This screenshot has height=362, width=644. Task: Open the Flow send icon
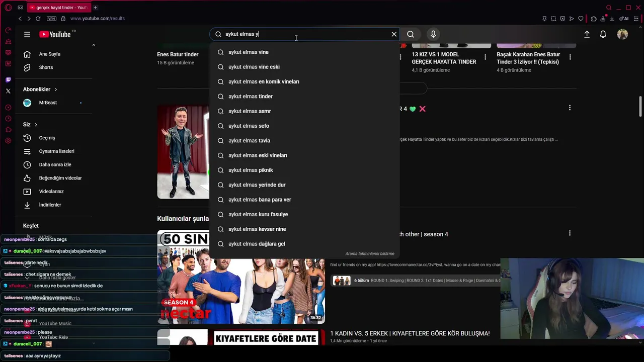coord(572,19)
